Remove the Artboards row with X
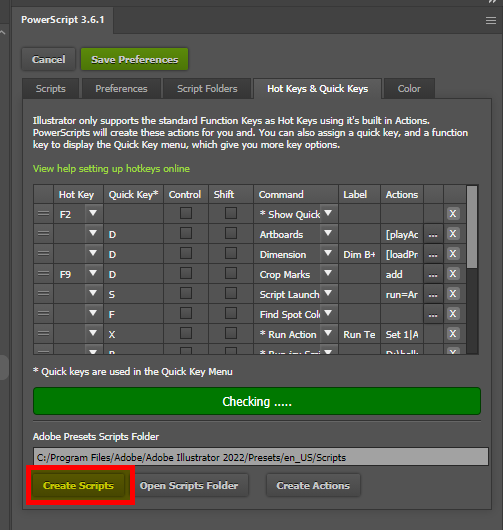 tap(453, 234)
